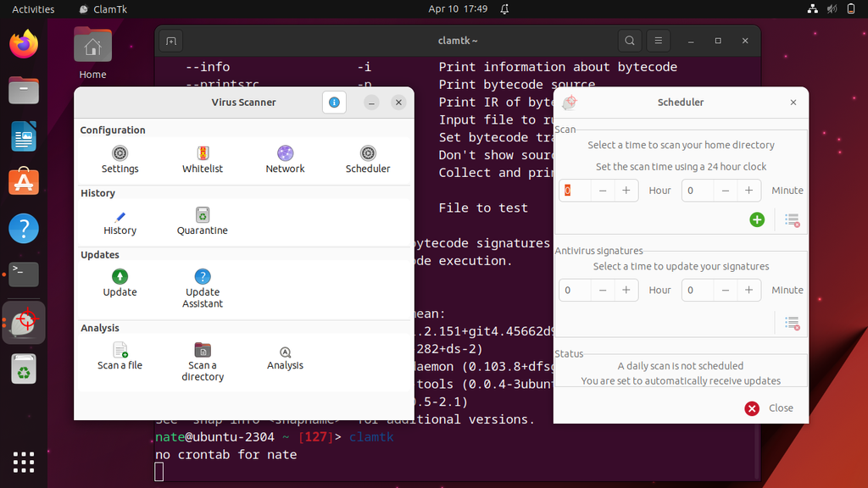Viewport: 868px width, 488px height.
Task: Launch the Update Assistant
Action: pos(202,286)
